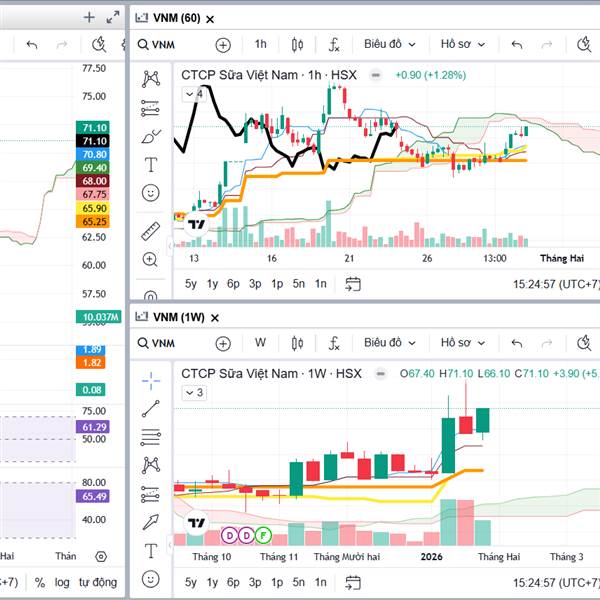This screenshot has height=600, width=600.
Task: Toggle log scale in left chart
Action: click(x=62, y=582)
